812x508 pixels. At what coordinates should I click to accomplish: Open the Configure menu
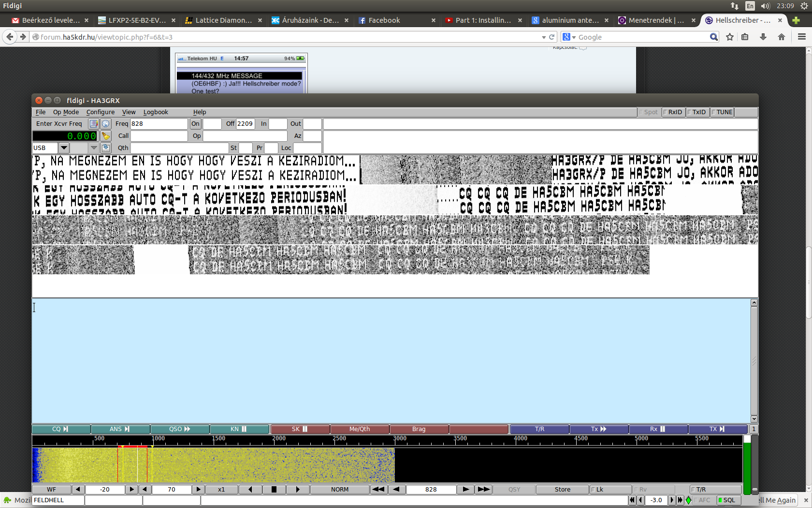[x=101, y=112]
